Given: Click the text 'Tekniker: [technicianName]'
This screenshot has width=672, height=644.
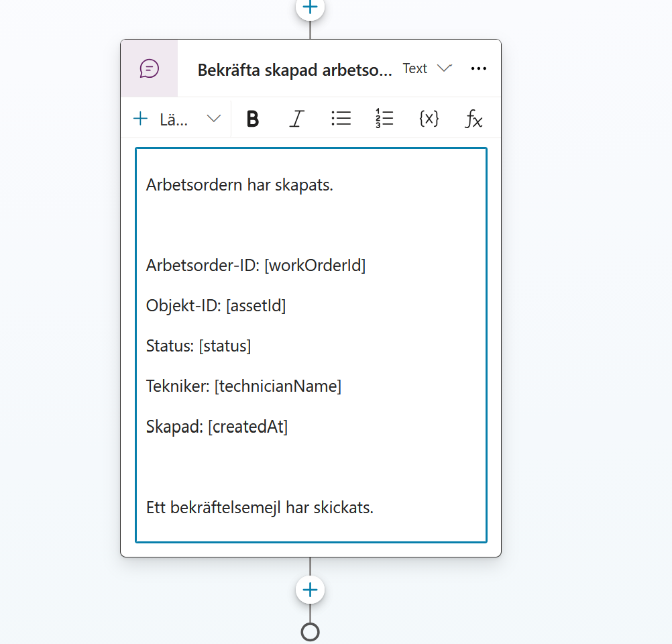Looking at the screenshot, I should [x=244, y=386].
